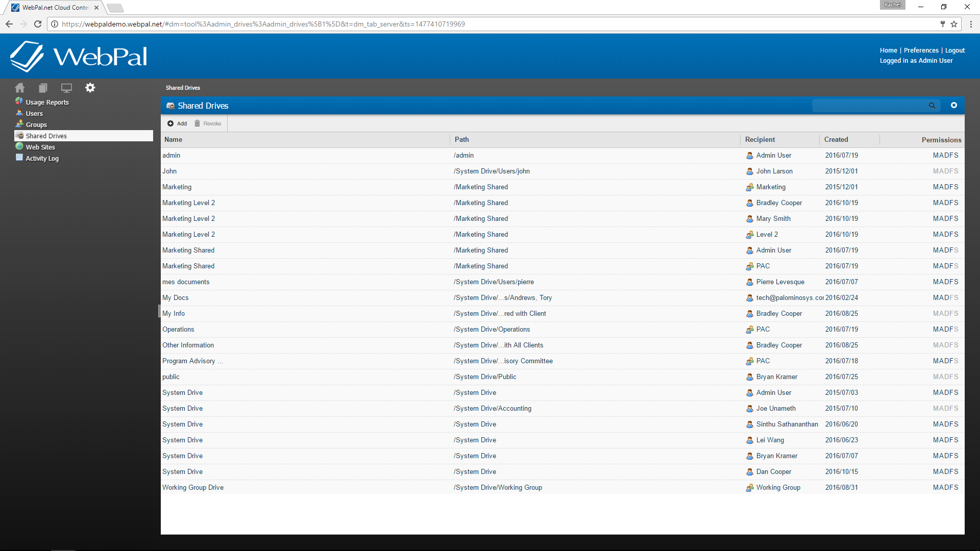
Task: Click the group icon beside Level 2
Action: click(x=750, y=235)
